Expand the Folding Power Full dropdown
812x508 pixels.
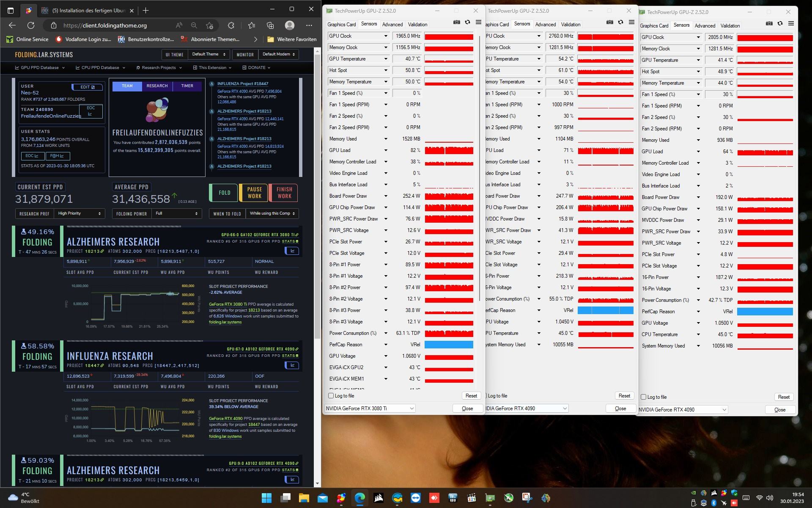pyautogui.click(x=177, y=213)
